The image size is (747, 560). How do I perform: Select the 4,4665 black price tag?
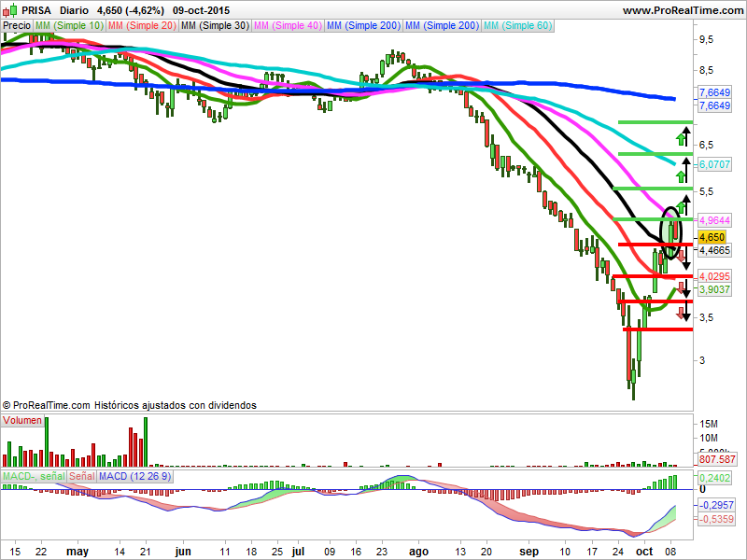pos(714,250)
